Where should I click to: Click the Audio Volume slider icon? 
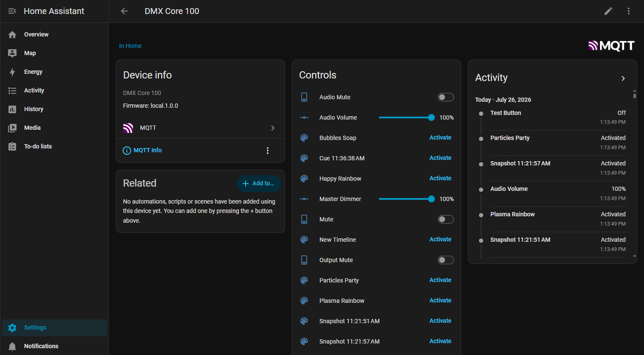coord(304,117)
